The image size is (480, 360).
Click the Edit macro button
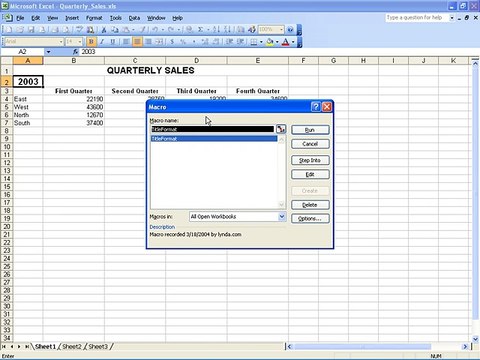click(x=310, y=174)
